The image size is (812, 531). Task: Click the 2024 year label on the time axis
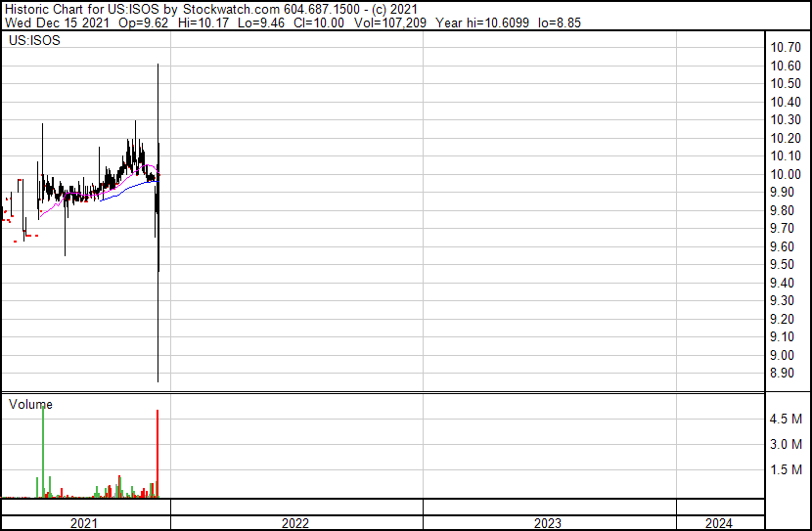[x=717, y=523]
